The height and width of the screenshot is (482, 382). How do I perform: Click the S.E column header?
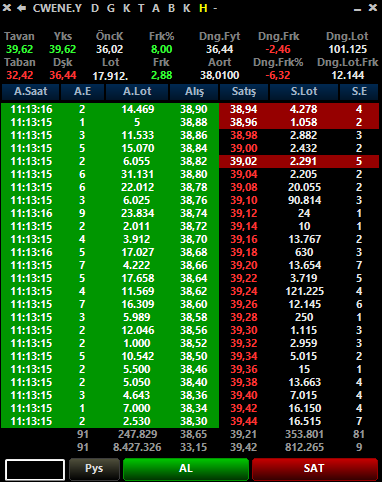click(x=359, y=92)
